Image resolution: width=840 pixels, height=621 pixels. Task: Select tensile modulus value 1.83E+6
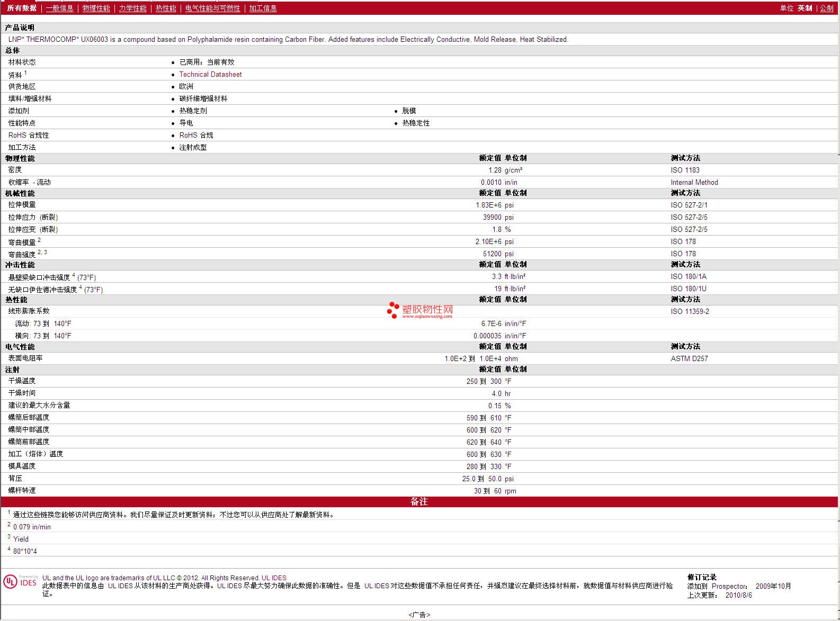point(488,205)
